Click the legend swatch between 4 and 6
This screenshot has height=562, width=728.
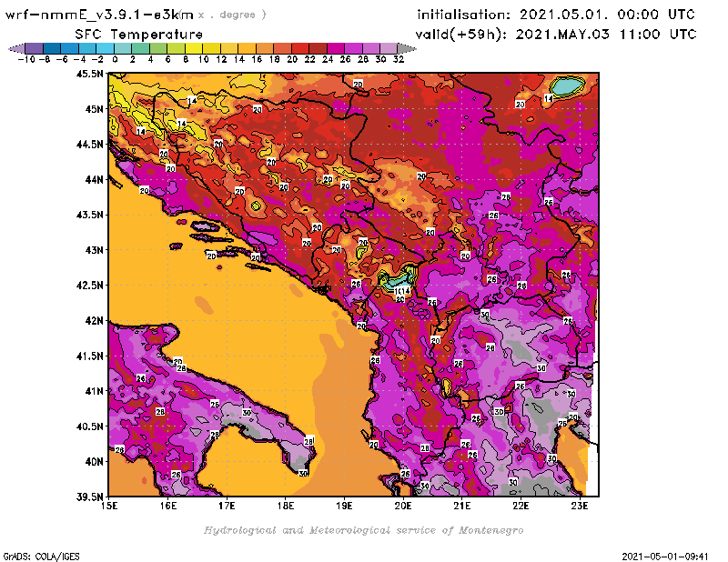158,48
